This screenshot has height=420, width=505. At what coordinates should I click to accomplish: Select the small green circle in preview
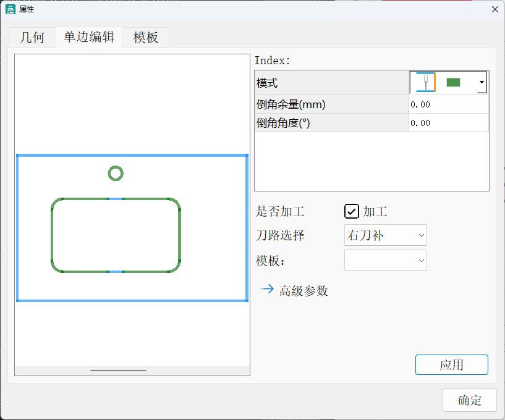(116, 174)
